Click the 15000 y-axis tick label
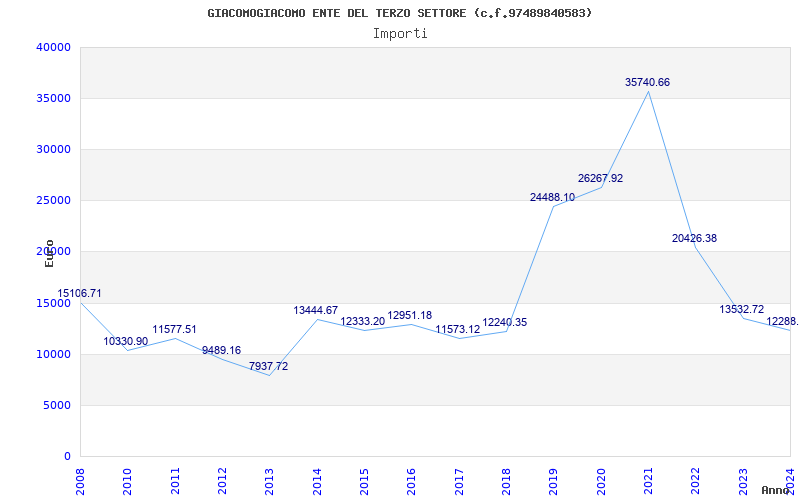This screenshot has height=500, width=800. (53, 304)
